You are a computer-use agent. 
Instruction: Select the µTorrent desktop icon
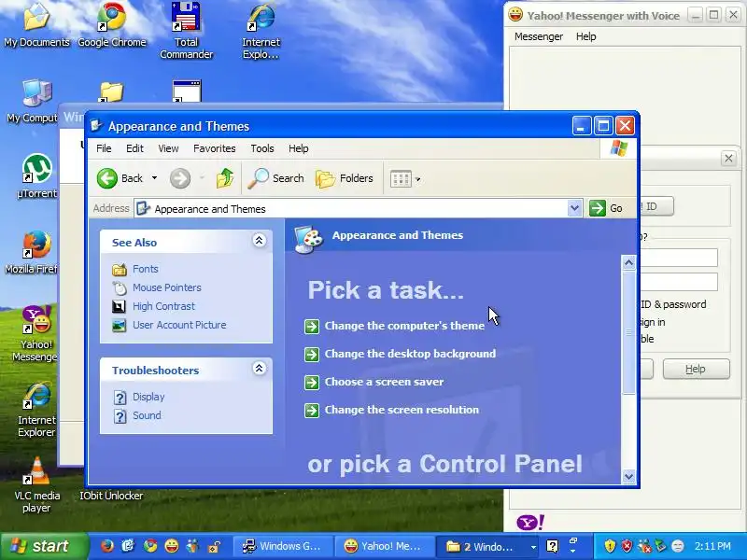coord(36,175)
